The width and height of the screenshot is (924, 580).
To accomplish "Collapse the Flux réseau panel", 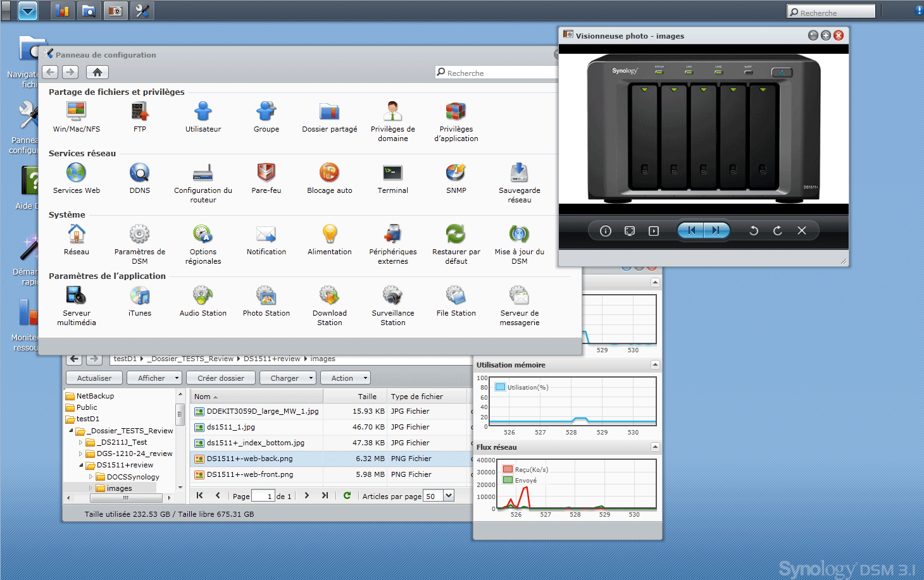I will (655, 447).
